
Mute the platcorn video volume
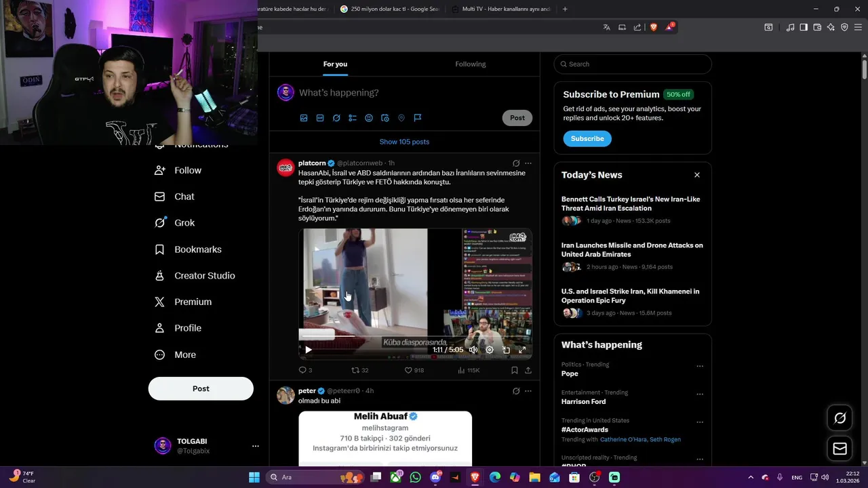coord(473,350)
